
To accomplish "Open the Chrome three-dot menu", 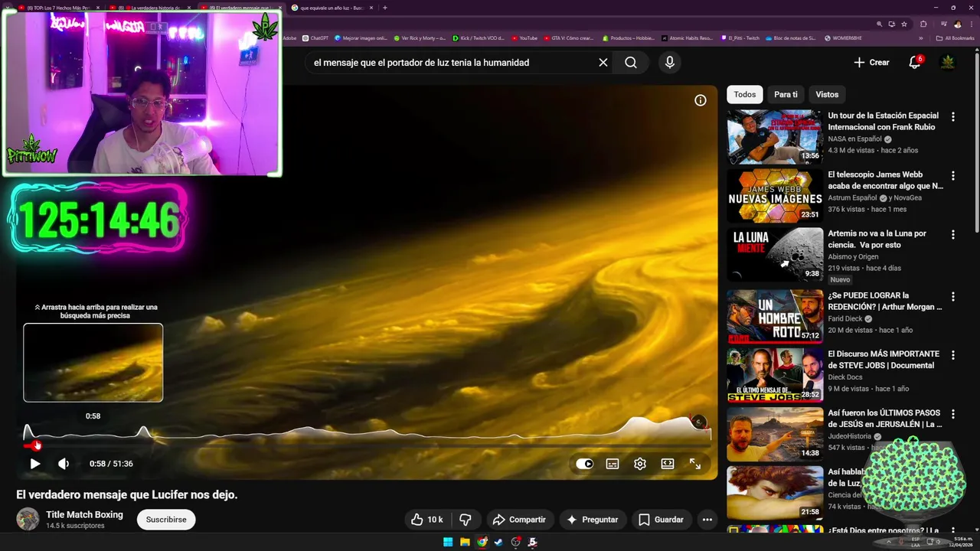I will pyautogui.click(x=971, y=24).
